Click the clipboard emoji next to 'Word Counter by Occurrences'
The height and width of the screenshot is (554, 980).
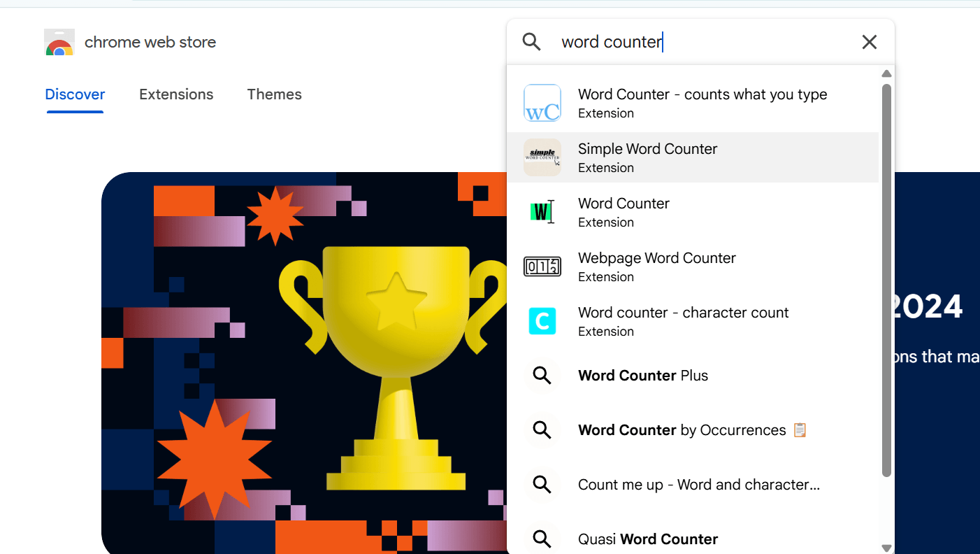tap(799, 430)
